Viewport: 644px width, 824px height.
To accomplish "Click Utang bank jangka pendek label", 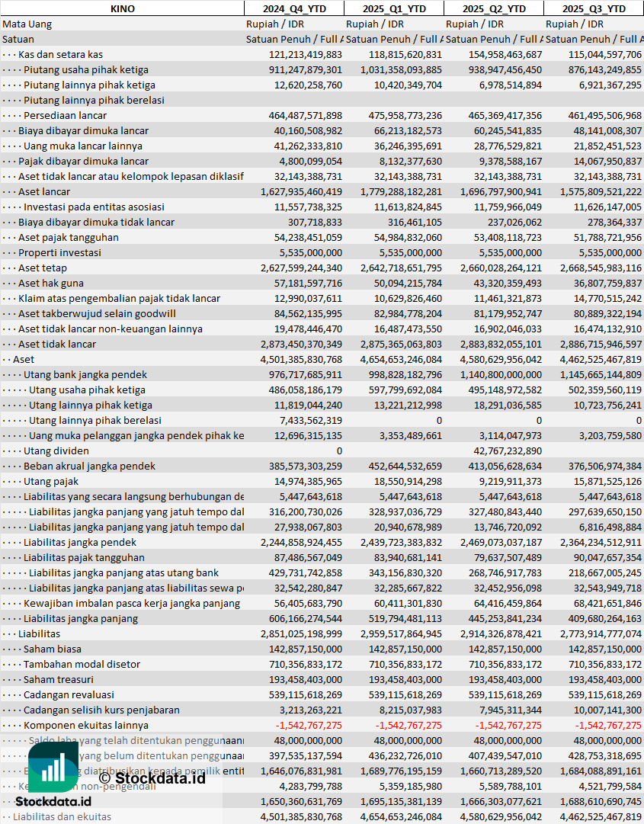I will click(85, 375).
